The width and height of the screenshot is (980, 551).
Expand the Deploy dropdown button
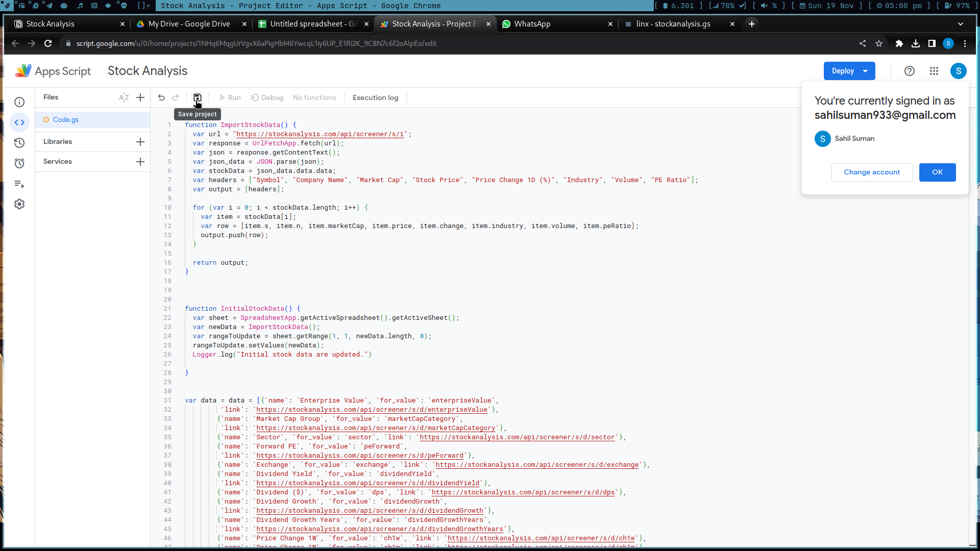click(x=865, y=71)
